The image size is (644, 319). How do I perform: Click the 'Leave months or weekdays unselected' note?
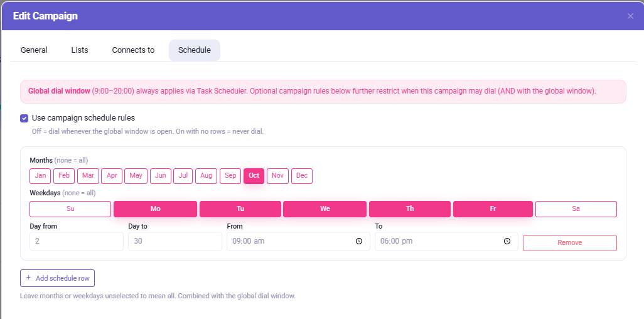tap(158, 296)
